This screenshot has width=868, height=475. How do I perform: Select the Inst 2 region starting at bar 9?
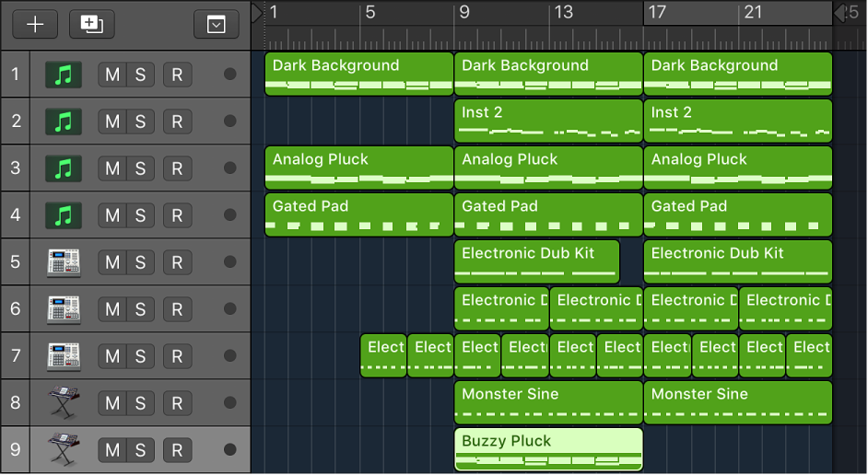pyautogui.click(x=548, y=122)
